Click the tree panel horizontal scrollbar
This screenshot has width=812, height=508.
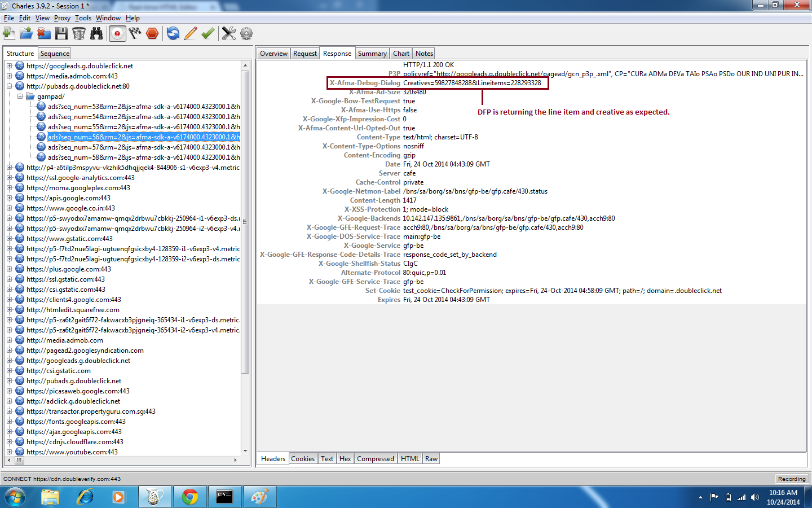coord(20,460)
